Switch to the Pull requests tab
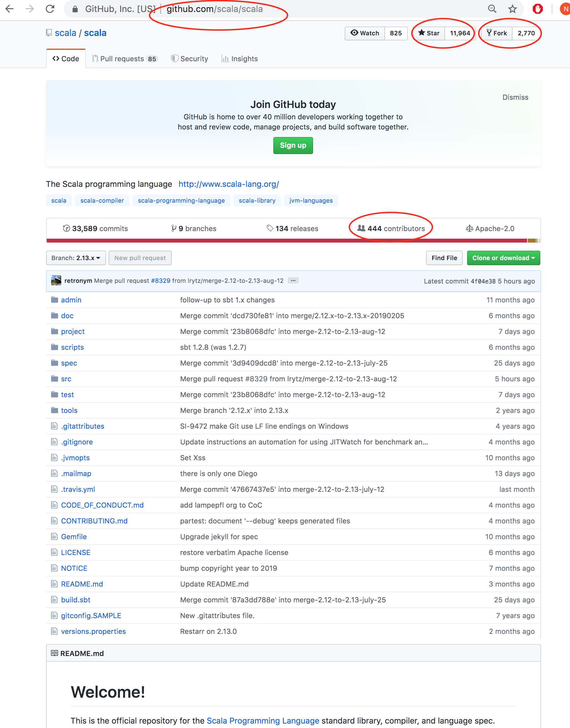 pos(124,59)
